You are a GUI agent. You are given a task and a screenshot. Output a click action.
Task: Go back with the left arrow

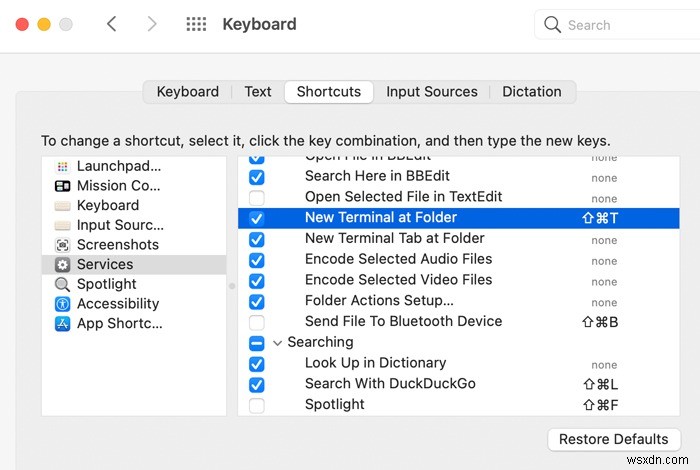click(112, 24)
